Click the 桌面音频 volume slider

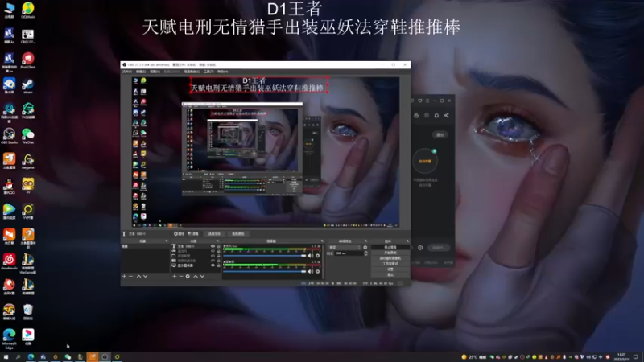(x=265, y=271)
